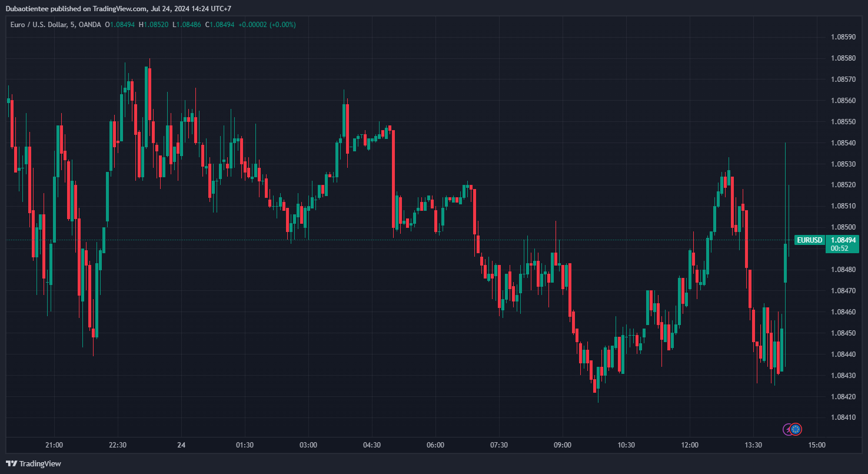
Task: Click the 1.08550 price axis label
Action: coord(843,122)
